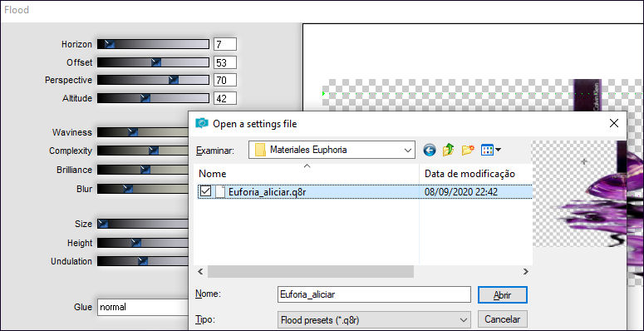Adjust the Altitude slider
The height and width of the screenshot is (331, 644).
point(153,98)
